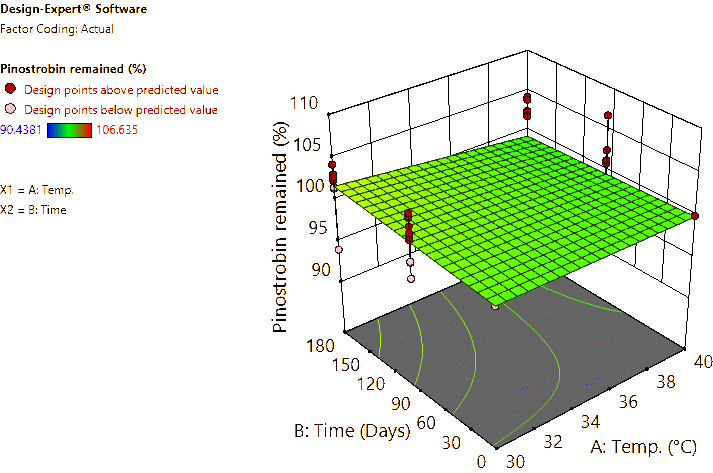This screenshot has height=473, width=713.
Task: Click the pale below-predicted legend marker
Action: click(x=11, y=108)
